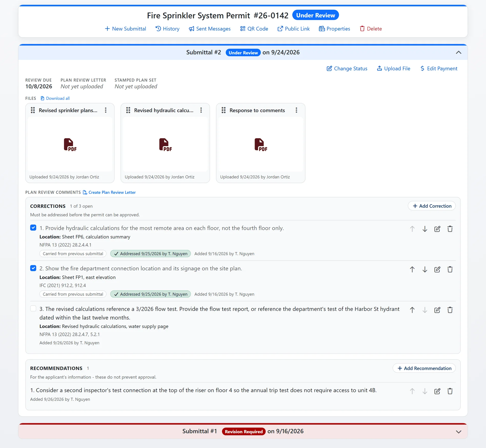Click NFPA 13 (2022) 28.2.4.4.1 reference
Screen dimensions: 486x448
point(65,245)
